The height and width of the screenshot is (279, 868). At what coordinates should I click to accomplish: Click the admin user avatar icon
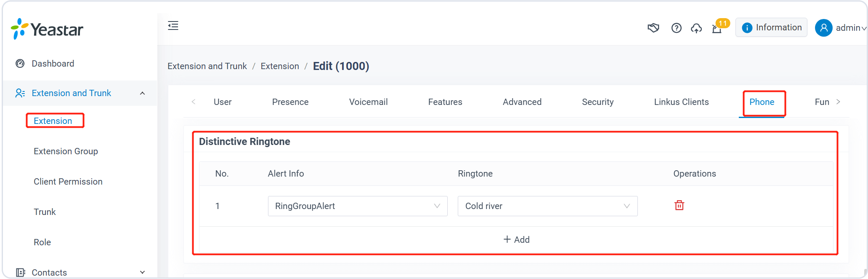(x=823, y=28)
